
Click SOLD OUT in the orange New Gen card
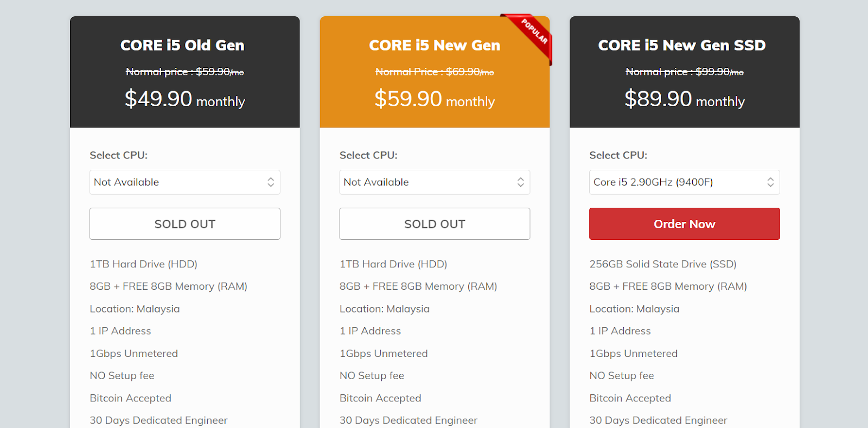[x=434, y=224]
